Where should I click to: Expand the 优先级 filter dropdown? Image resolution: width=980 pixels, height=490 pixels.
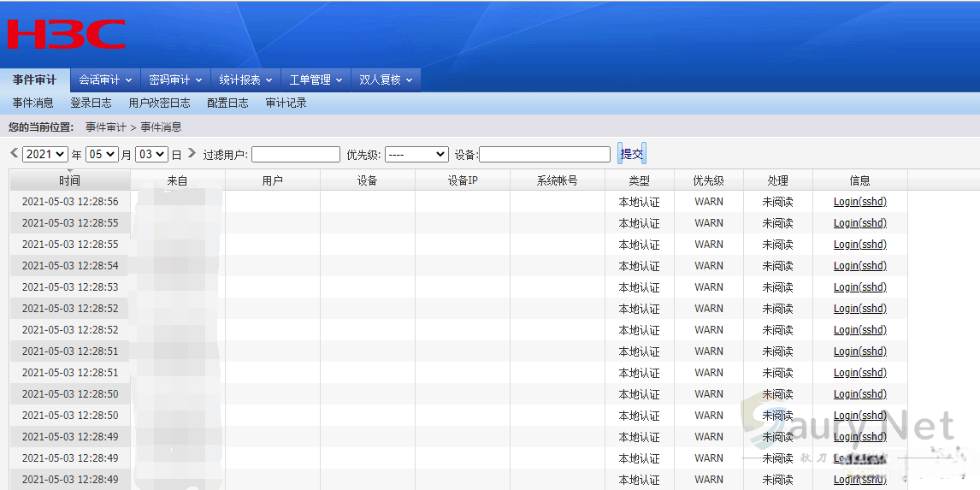tap(416, 155)
